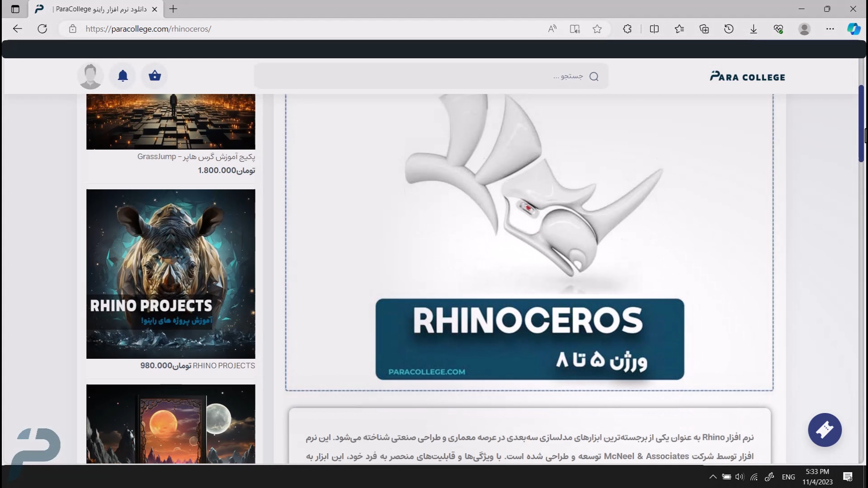Screen dimensions: 868x488
Task: Open the browser extensions icon
Action: [x=627, y=28]
